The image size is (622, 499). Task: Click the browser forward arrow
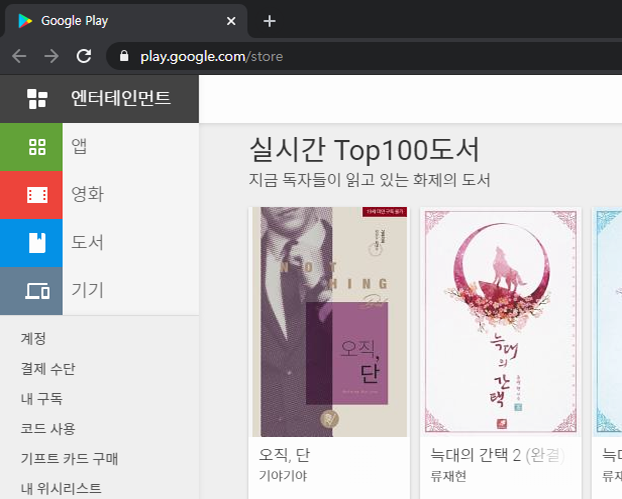click(x=52, y=56)
